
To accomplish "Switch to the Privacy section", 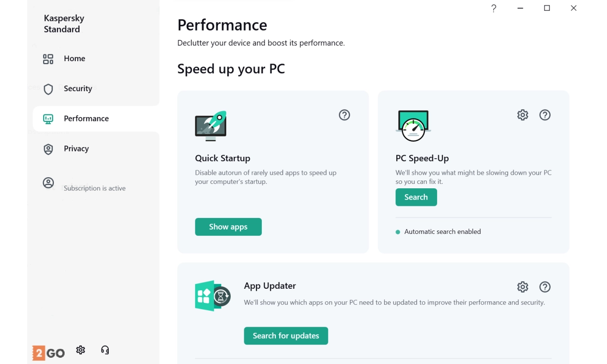I will 76,149.
